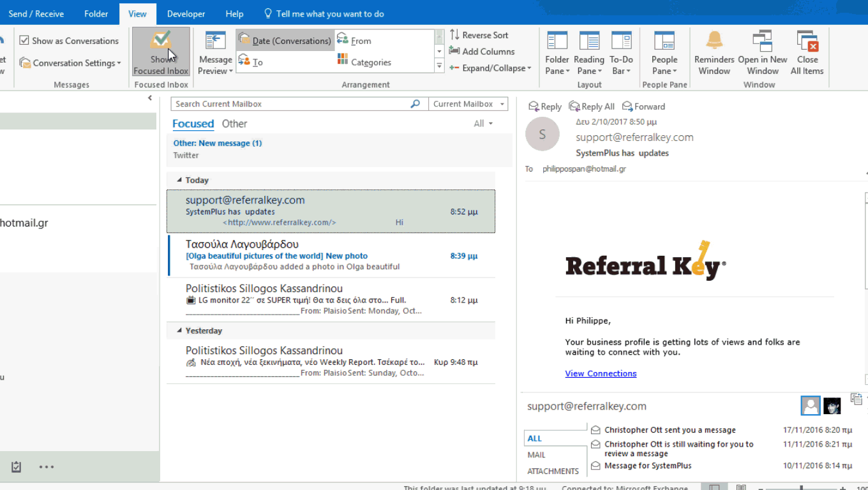868x490 pixels.
Task: Click the Close All Items icon
Action: pos(807,41)
